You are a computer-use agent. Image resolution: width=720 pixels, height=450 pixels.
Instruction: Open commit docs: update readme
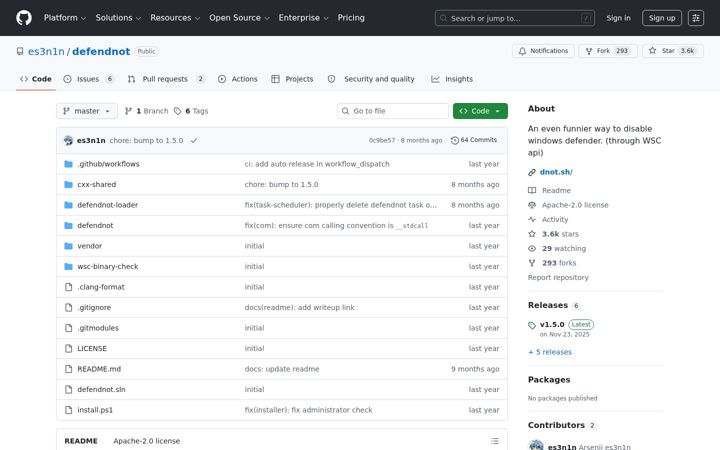pos(282,369)
